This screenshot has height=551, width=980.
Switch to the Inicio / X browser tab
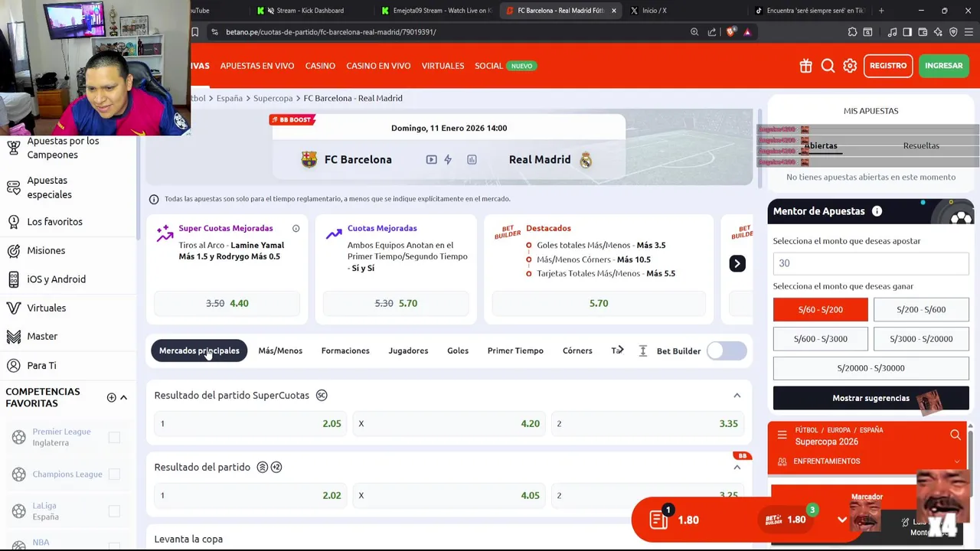point(654,11)
